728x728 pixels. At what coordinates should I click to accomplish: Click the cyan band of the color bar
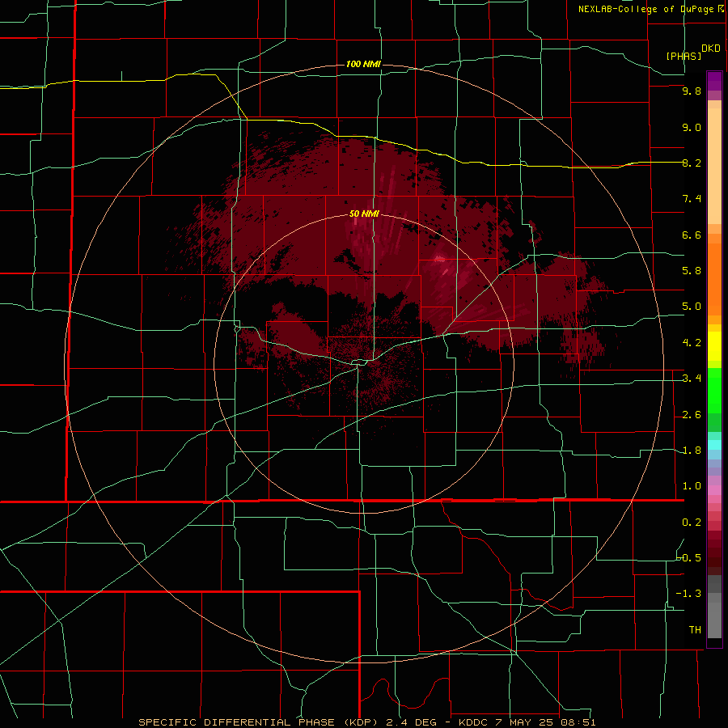pos(714,445)
